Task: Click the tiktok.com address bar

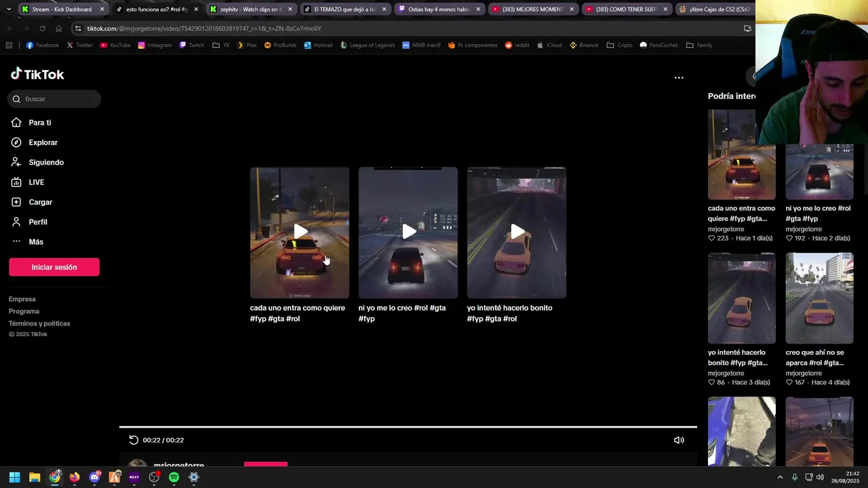Action: point(407,28)
